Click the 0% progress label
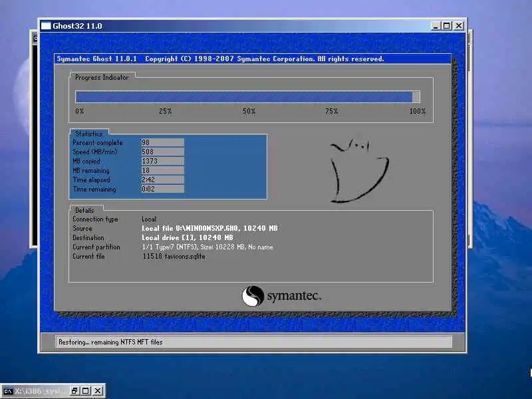Viewport: 532px width, 399px height. point(80,111)
